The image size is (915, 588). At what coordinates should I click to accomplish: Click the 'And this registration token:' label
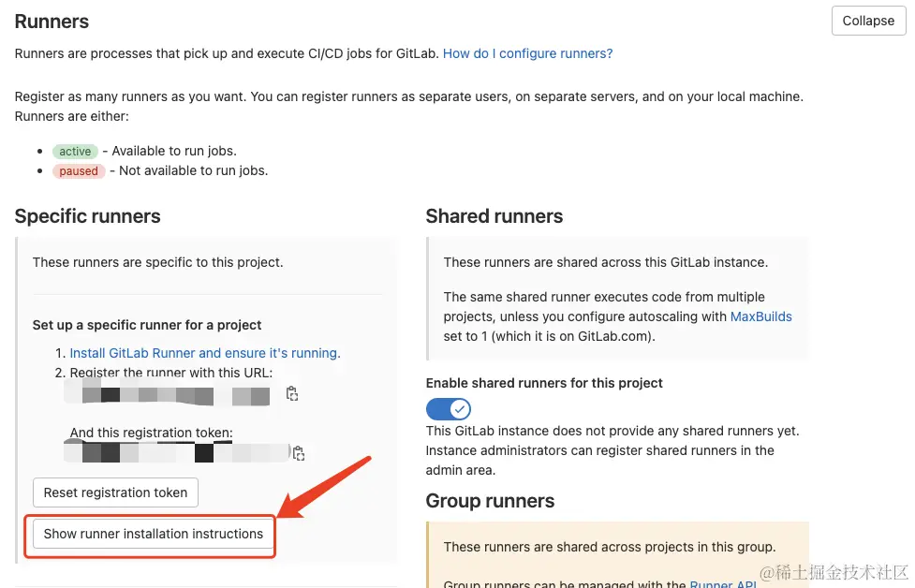pyautogui.click(x=151, y=433)
